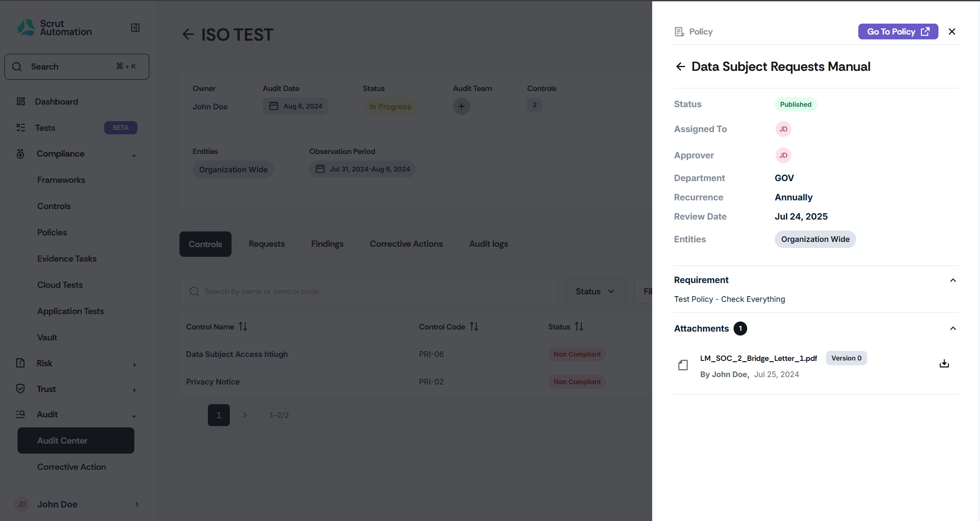Image resolution: width=980 pixels, height=521 pixels.
Task: Switch to the Requests tab
Action: click(267, 244)
